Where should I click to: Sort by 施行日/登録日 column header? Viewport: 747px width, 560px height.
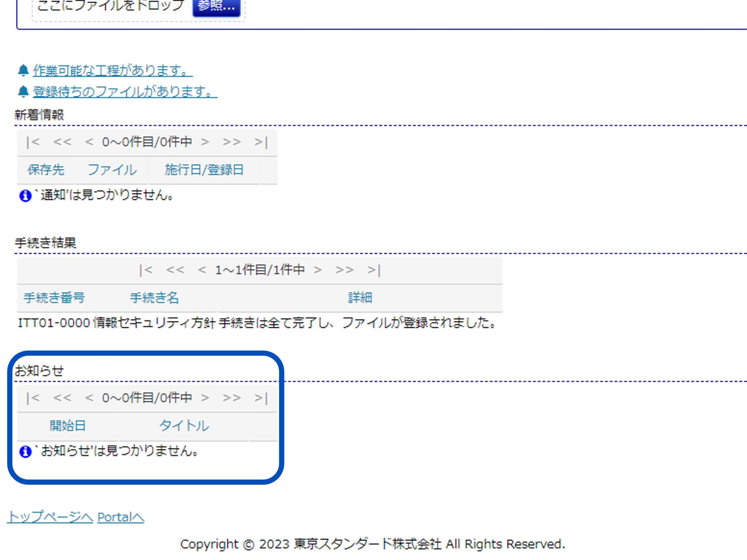[204, 170]
